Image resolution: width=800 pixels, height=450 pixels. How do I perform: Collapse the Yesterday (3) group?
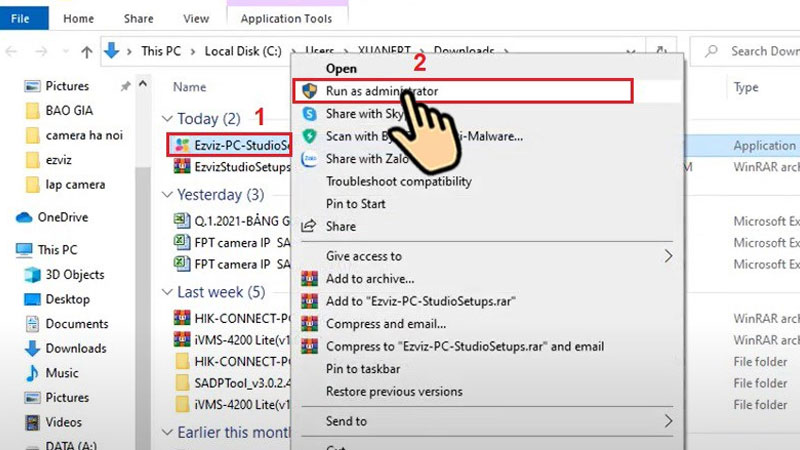coord(167,194)
